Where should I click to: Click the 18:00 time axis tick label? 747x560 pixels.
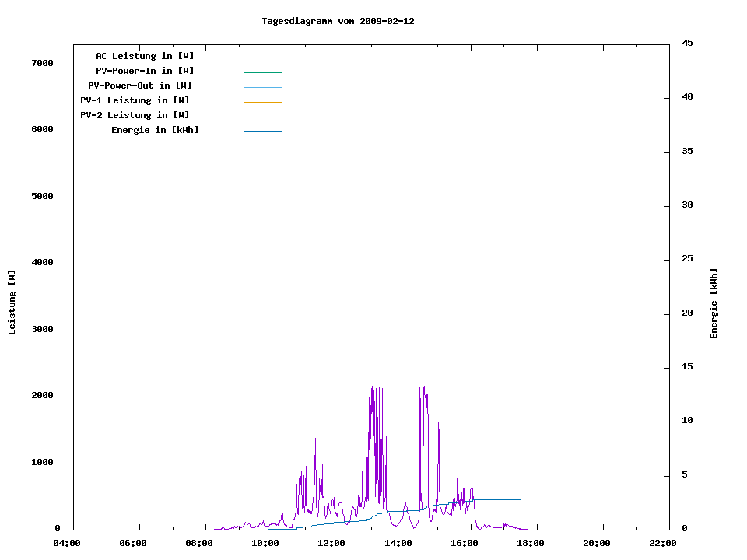coord(530,543)
